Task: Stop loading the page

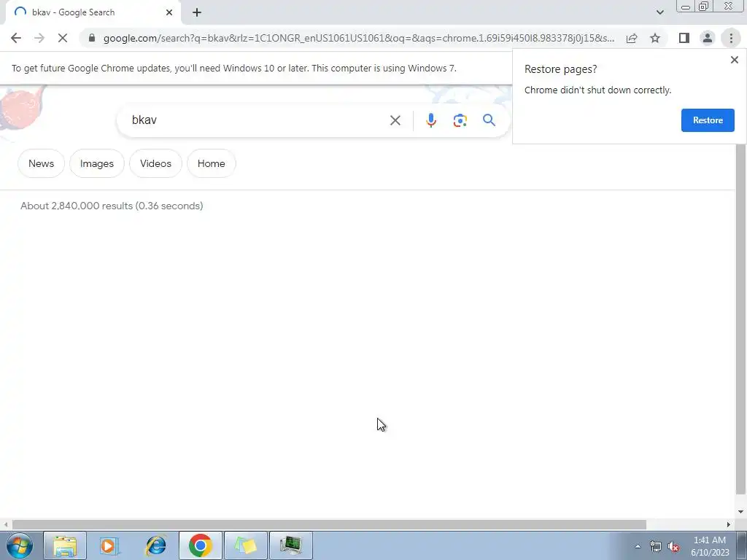Action: click(63, 38)
